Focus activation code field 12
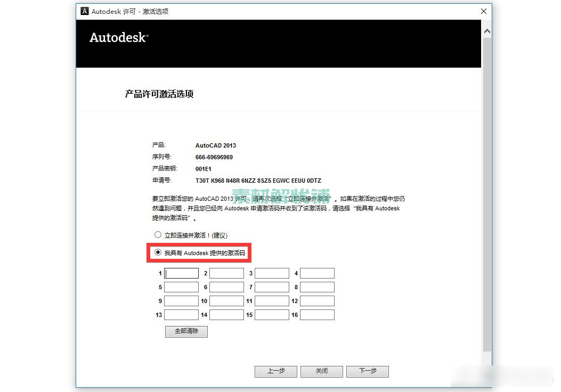This screenshot has width=561, height=392. click(317, 301)
